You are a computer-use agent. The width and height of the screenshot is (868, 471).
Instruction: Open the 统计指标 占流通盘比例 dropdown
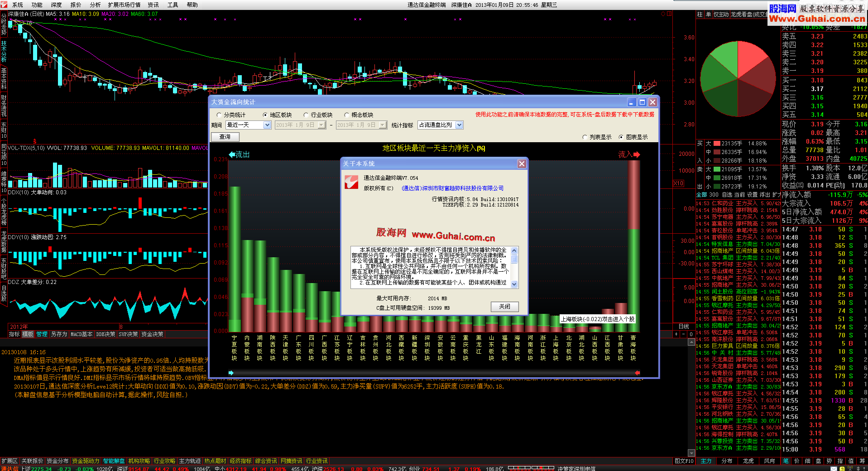pos(441,125)
